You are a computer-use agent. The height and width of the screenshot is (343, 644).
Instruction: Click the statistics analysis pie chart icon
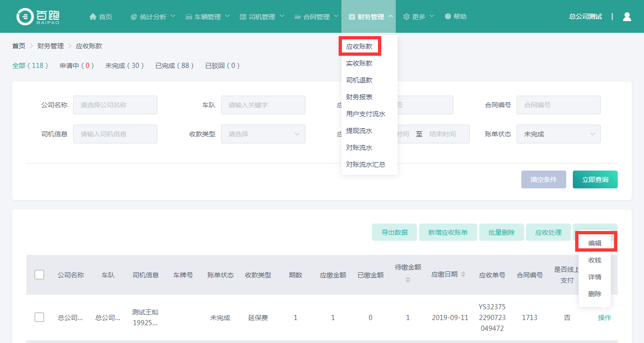tap(134, 17)
